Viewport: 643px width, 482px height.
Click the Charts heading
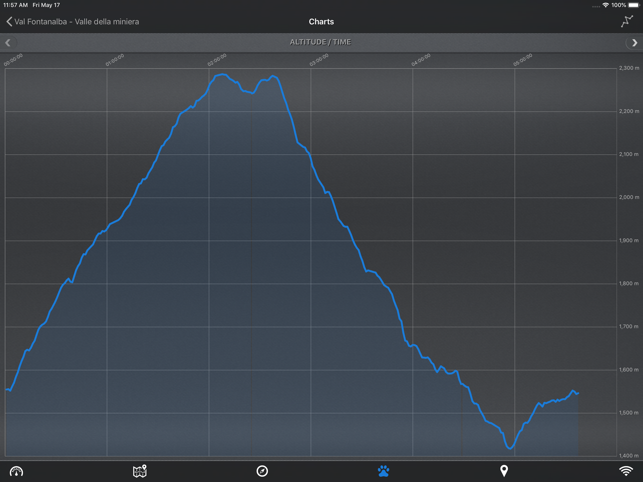pos(321,22)
